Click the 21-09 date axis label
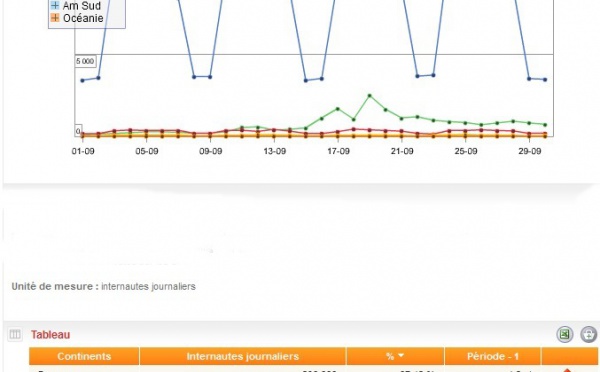The width and height of the screenshot is (600, 372). coord(402,151)
